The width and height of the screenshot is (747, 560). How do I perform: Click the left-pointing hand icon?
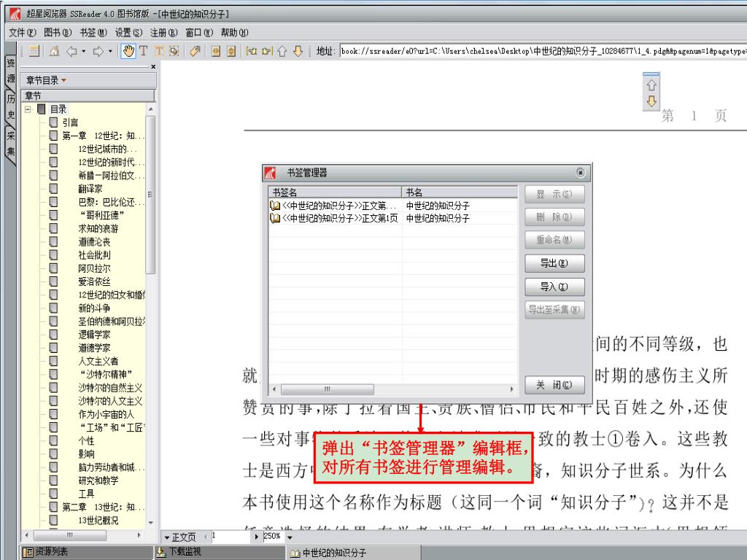point(251,51)
